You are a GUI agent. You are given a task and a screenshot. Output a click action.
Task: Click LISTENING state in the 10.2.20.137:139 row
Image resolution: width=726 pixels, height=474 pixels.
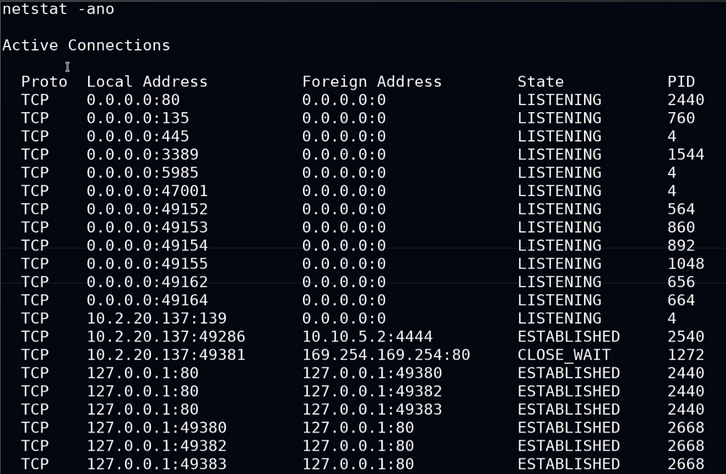(x=559, y=318)
